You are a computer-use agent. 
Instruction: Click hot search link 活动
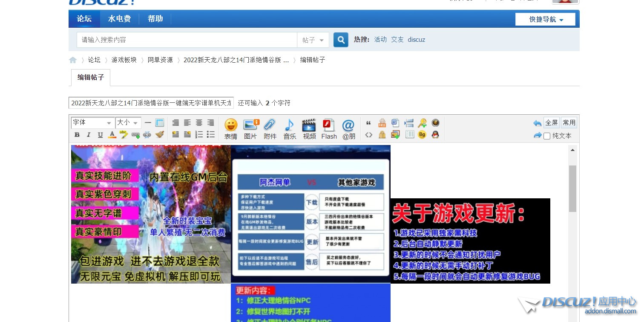[x=380, y=40]
